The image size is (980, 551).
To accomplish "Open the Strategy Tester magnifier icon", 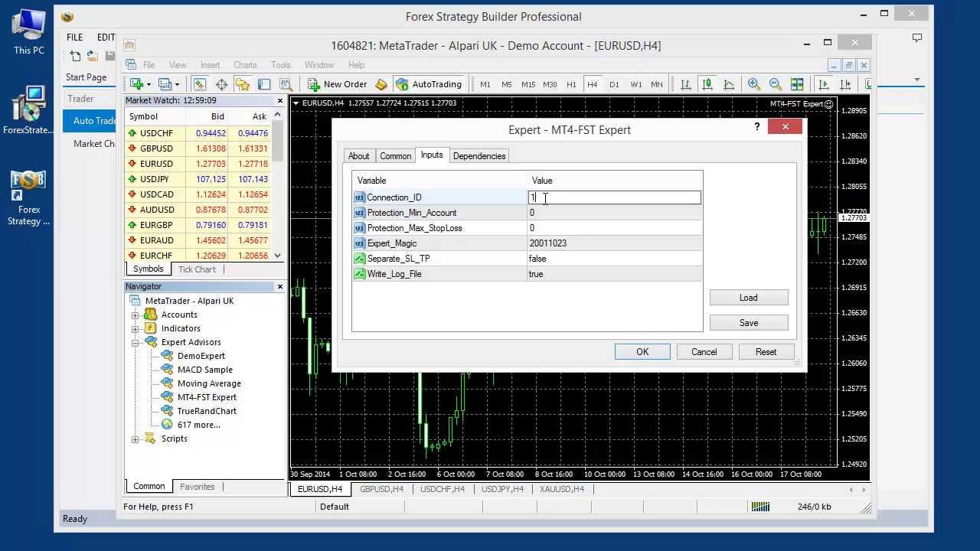I will pyautogui.click(x=286, y=84).
